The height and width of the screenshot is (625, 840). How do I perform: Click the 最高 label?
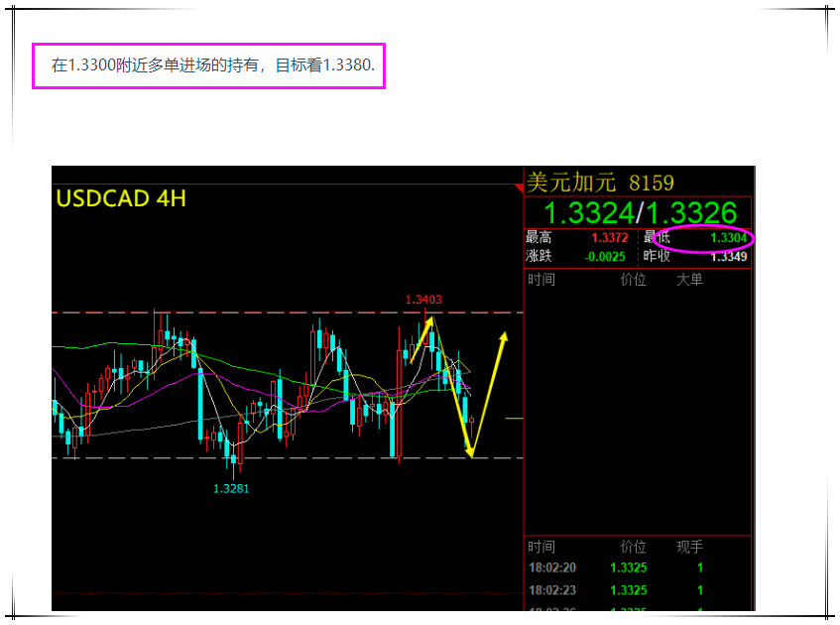(539, 237)
